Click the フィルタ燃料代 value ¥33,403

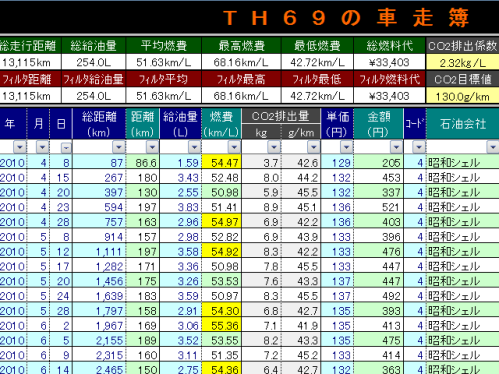pos(389,96)
